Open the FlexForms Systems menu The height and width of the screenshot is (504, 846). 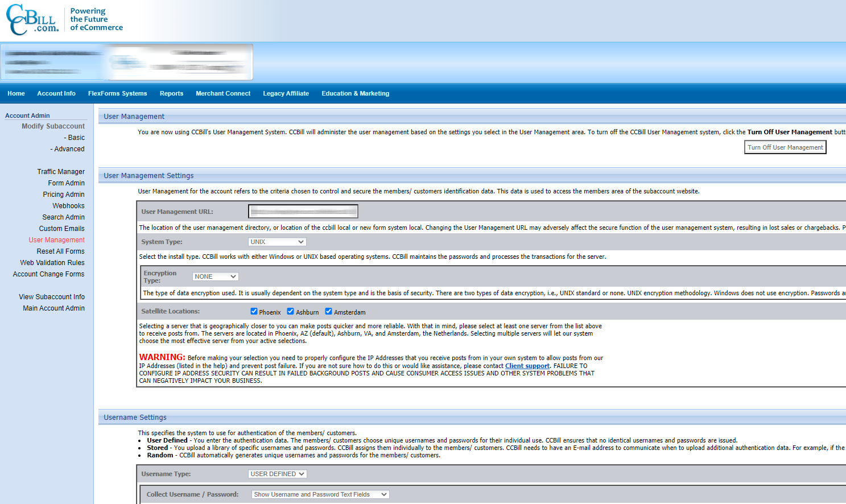117,93
